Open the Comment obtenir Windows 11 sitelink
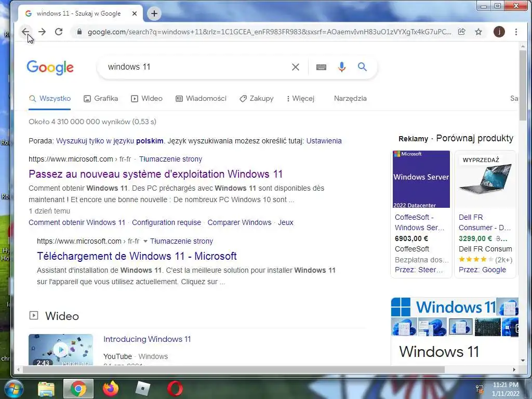This screenshot has width=532, height=399. [77, 222]
